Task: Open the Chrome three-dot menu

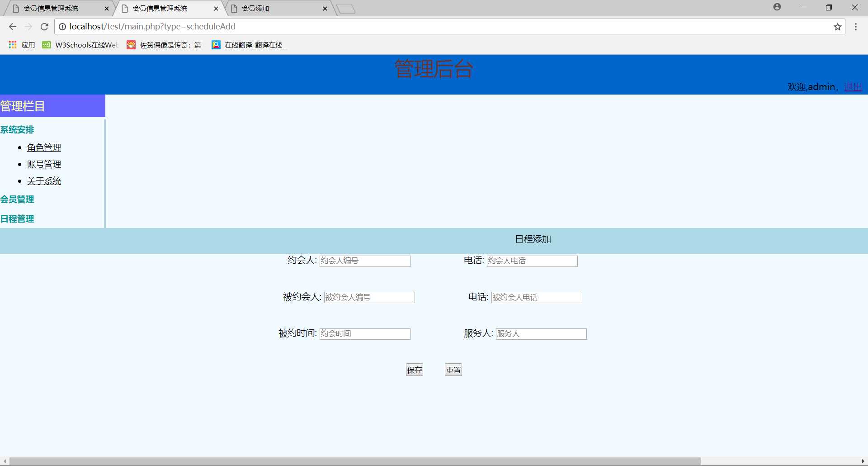Action: (x=856, y=27)
